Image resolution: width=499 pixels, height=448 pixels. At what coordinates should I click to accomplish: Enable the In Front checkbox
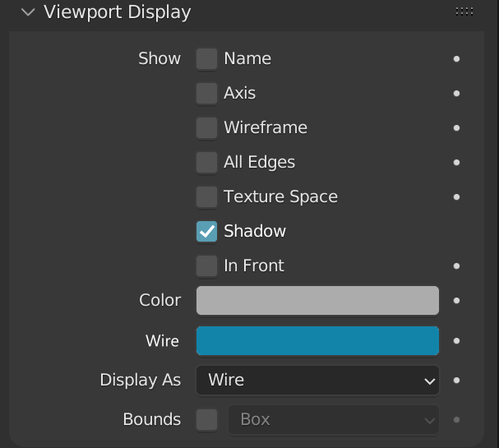point(207,266)
